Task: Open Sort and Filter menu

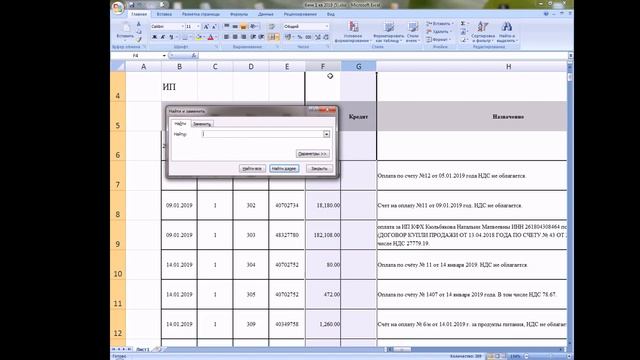Action: 483,32
